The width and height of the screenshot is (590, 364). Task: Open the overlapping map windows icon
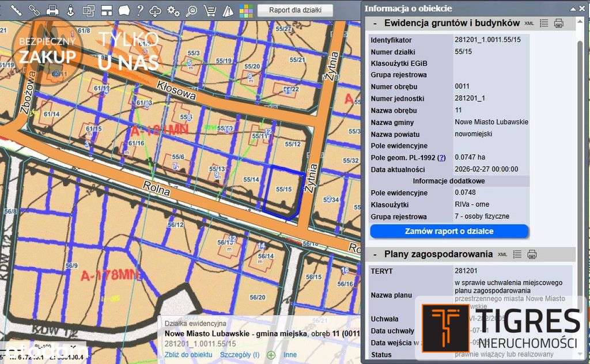point(88,10)
